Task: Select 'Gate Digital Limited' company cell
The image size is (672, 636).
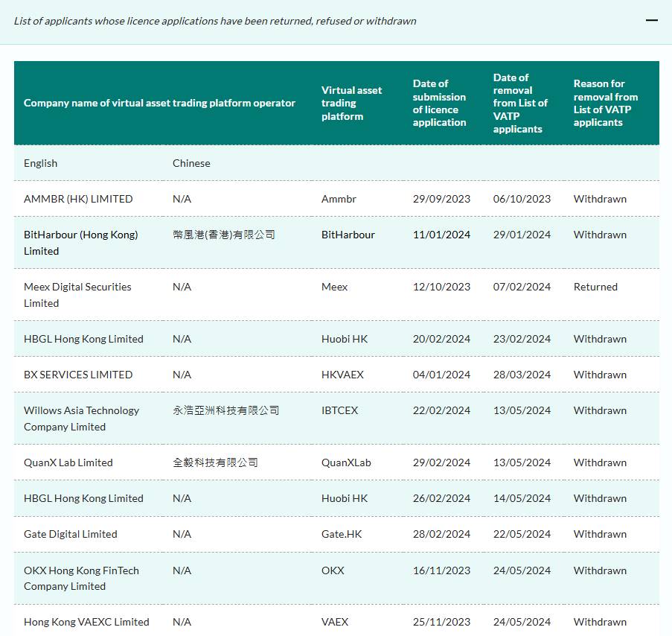Action: (70, 535)
